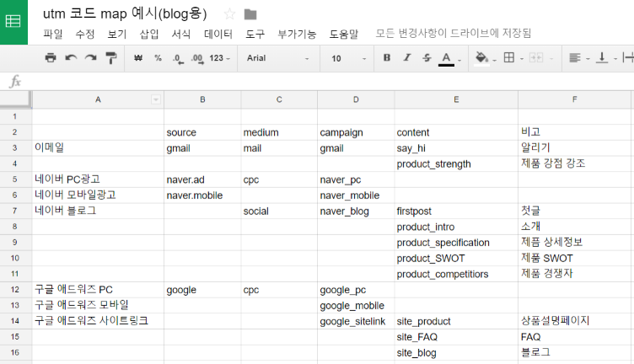Viewport: 634px width, 364px height.
Task: Select row 7 header
Action: [15, 211]
